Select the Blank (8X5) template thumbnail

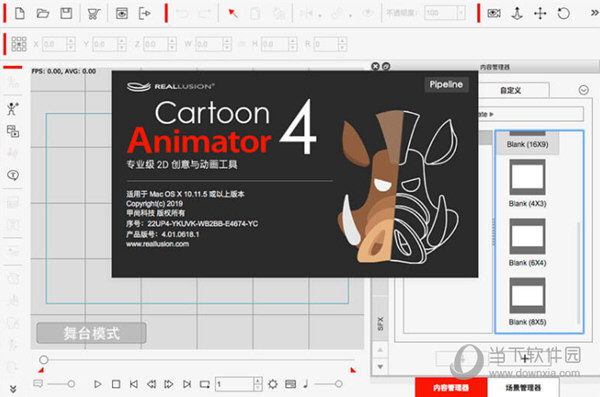pos(527,296)
